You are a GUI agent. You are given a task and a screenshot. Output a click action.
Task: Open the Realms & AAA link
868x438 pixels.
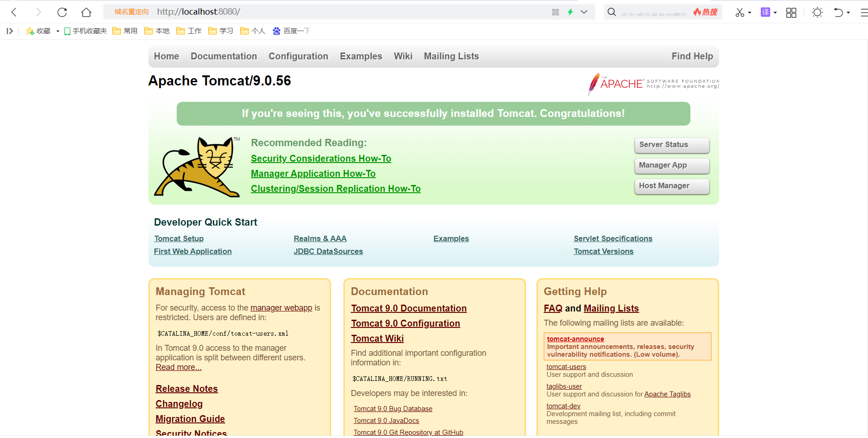point(320,238)
